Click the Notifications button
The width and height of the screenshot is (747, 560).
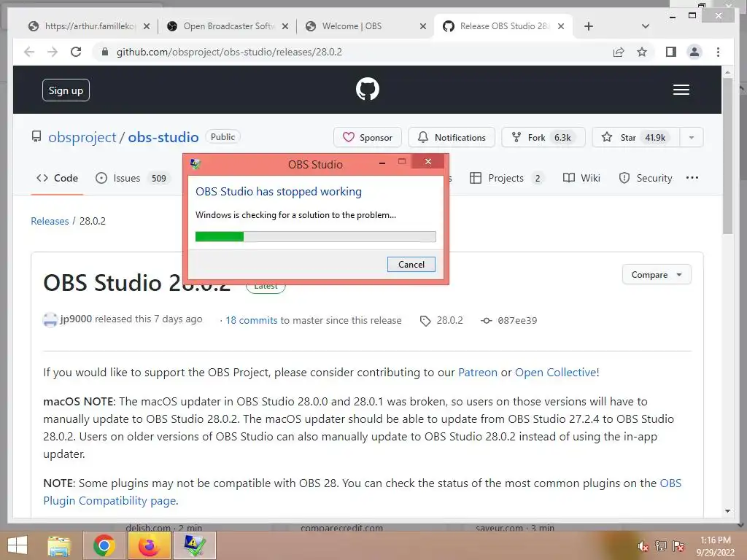[x=452, y=137]
